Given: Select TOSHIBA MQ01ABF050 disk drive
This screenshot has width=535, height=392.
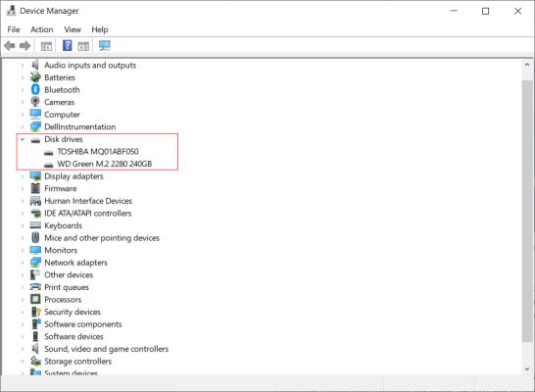Looking at the screenshot, I should 98,152.
